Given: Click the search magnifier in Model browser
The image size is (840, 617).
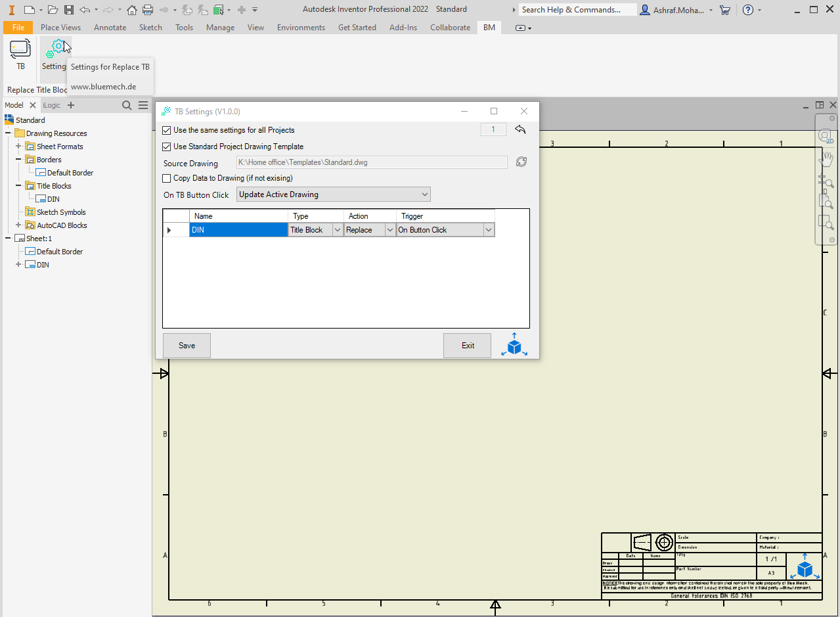Looking at the screenshot, I should [x=127, y=105].
